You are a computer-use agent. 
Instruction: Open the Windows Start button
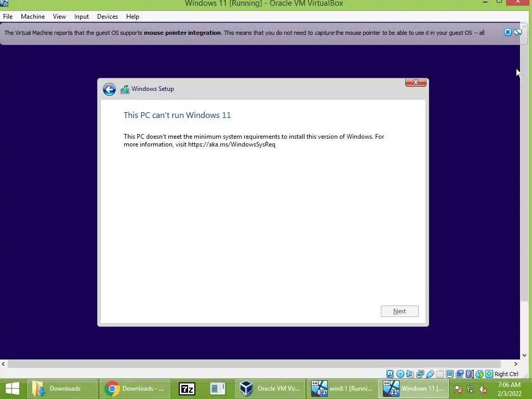[12, 389]
